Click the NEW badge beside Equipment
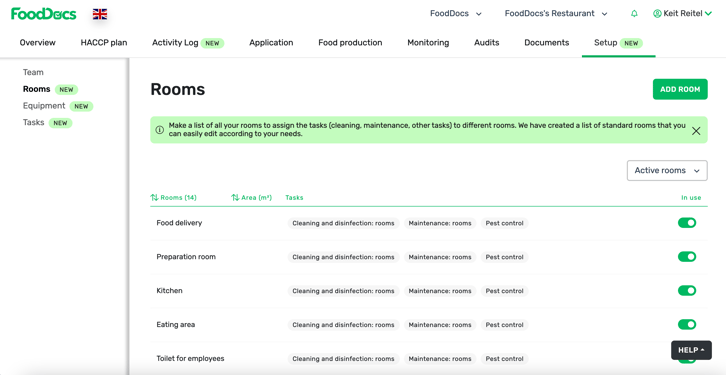The width and height of the screenshot is (726, 375). tap(81, 106)
